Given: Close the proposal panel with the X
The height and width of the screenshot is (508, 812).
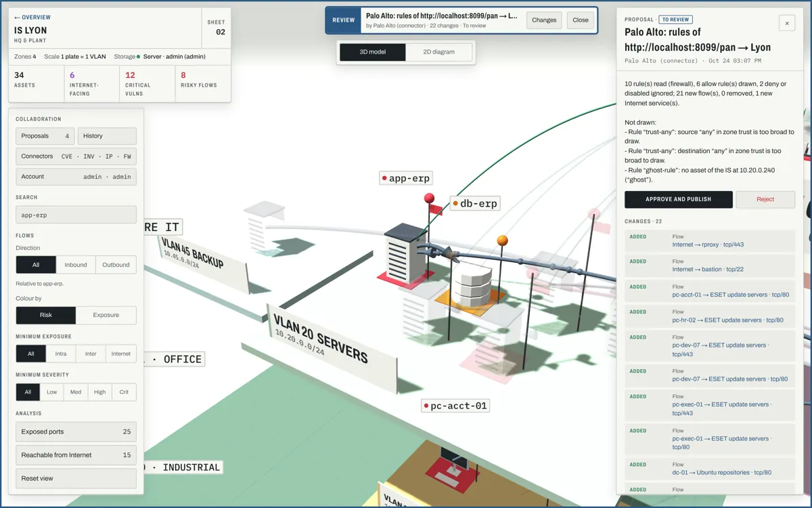Looking at the screenshot, I should point(787,23).
